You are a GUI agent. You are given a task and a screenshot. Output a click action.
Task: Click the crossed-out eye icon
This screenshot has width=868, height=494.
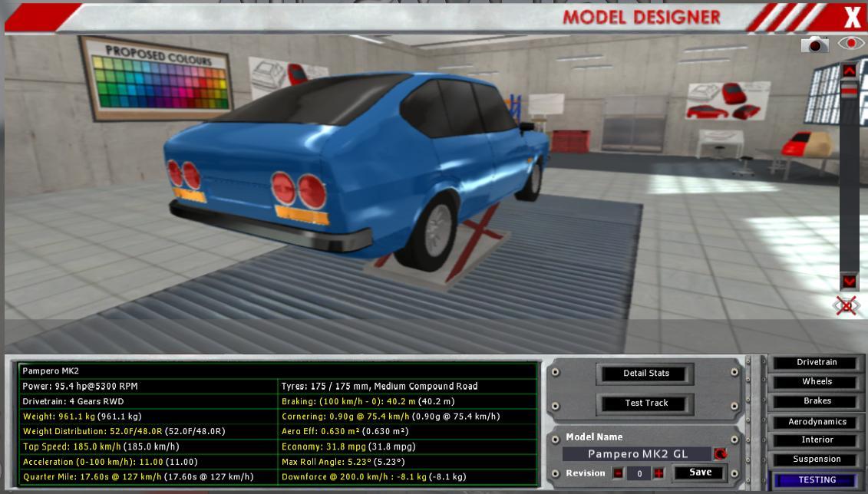[x=846, y=306]
